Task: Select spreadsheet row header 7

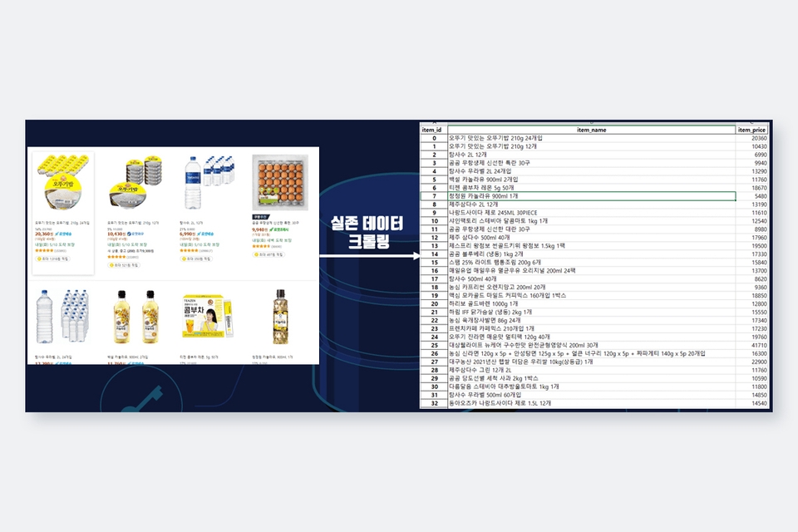Action: 434,196
